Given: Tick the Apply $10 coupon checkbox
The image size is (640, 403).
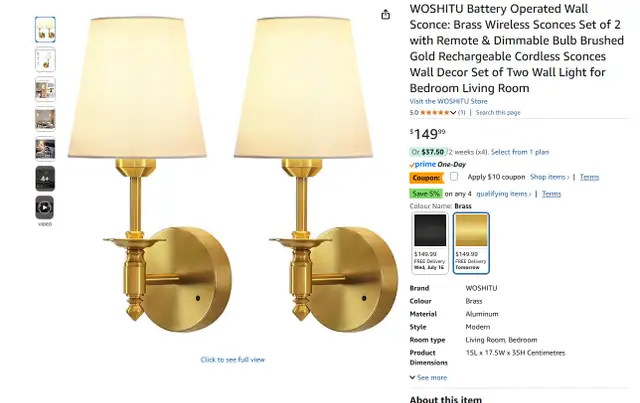Looking at the screenshot, I should (x=454, y=176).
